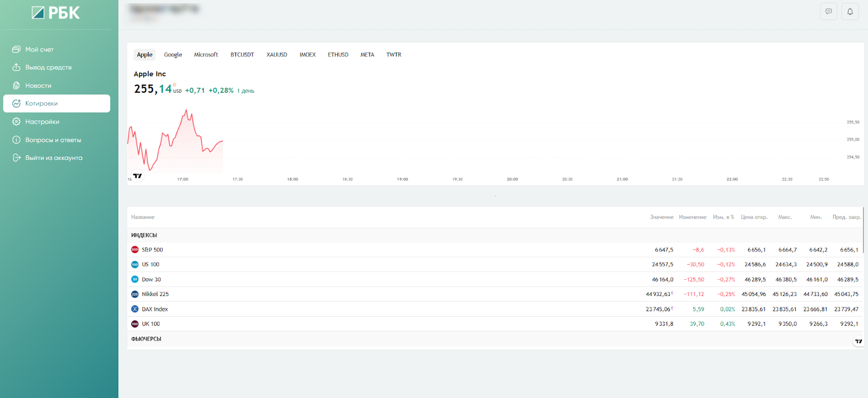The height and width of the screenshot is (398, 868).
Task: Switch to the XAUUSD tab
Action: click(277, 55)
